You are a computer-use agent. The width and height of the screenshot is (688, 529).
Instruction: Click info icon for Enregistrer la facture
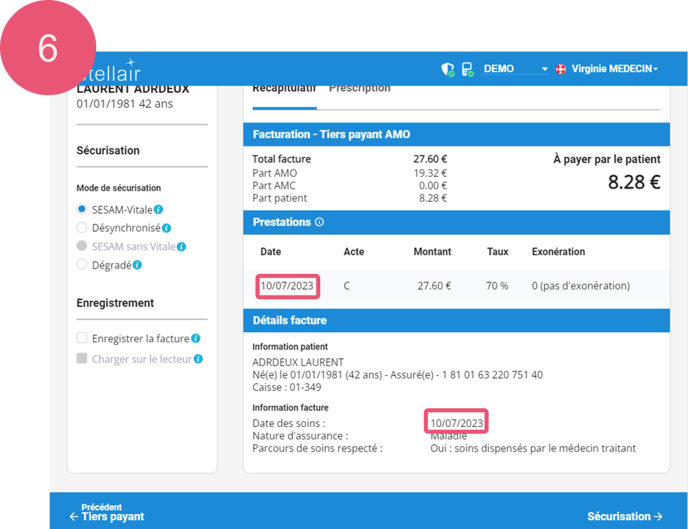pos(196,339)
